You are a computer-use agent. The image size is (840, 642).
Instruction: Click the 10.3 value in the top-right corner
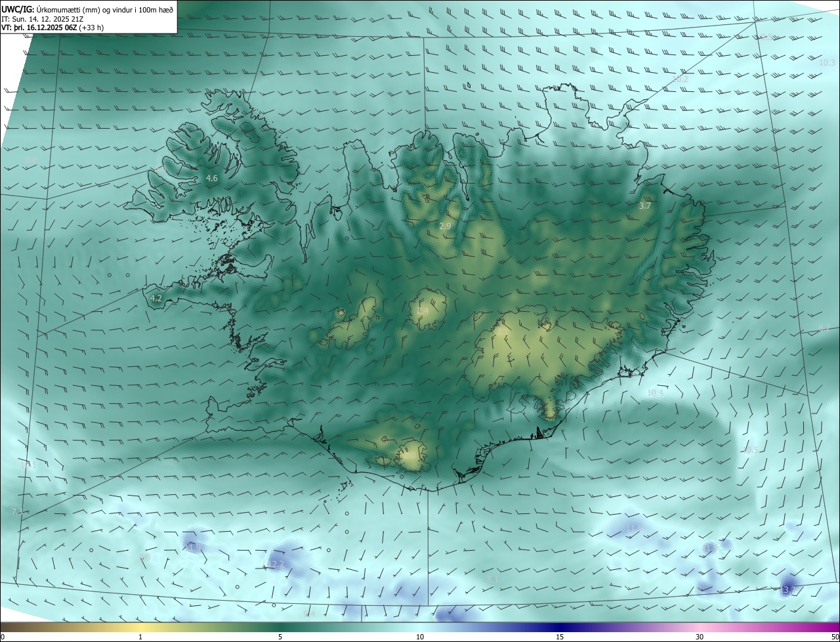click(x=827, y=62)
